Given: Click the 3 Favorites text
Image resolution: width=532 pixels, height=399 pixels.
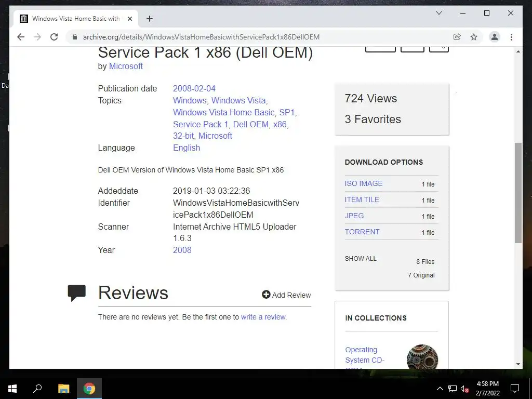Looking at the screenshot, I should coord(373,119).
